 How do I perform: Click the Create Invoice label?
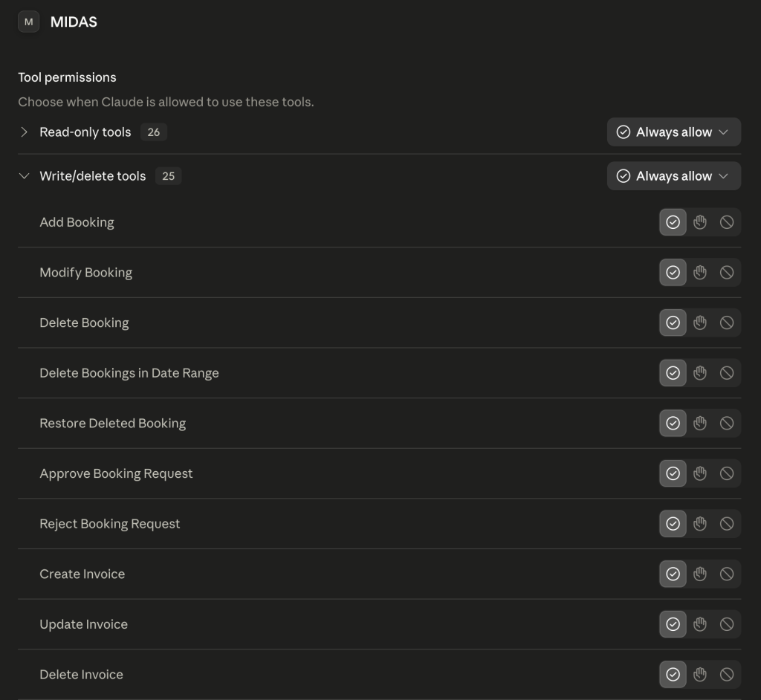click(x=82, y=574)
